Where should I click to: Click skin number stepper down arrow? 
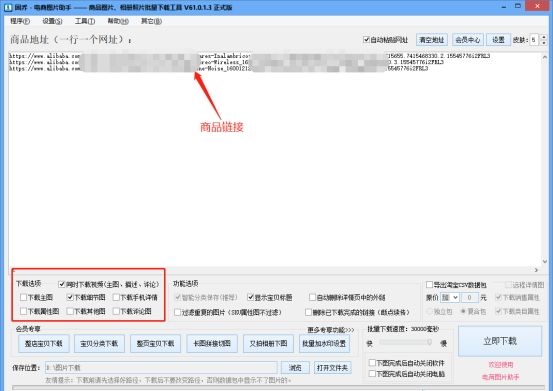[543, 42]
